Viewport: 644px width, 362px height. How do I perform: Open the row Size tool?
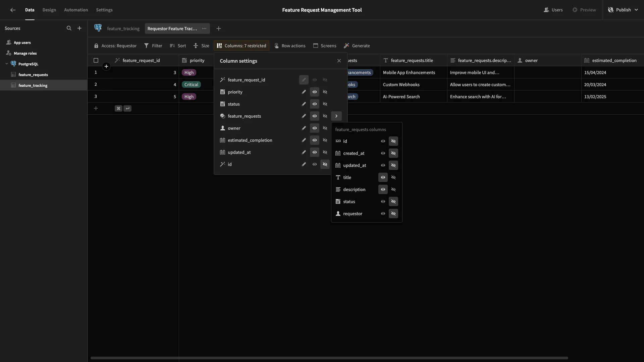coord(201,46)
